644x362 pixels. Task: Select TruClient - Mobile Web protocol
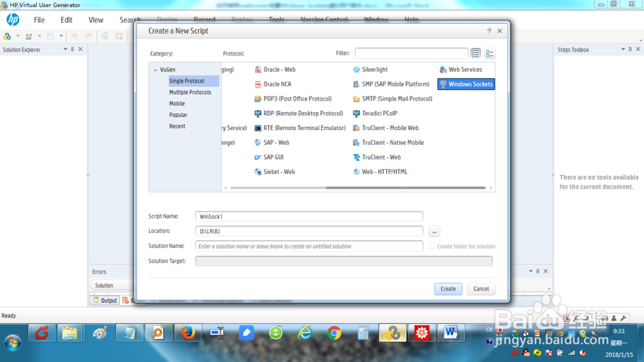tap(386, 128)
